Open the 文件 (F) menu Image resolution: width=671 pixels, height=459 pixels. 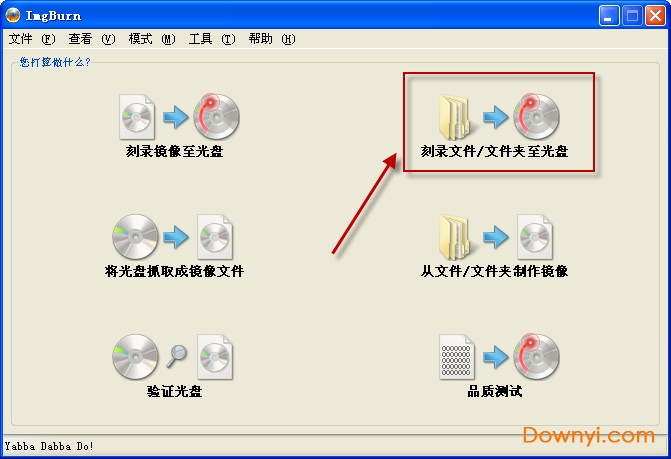32,39
